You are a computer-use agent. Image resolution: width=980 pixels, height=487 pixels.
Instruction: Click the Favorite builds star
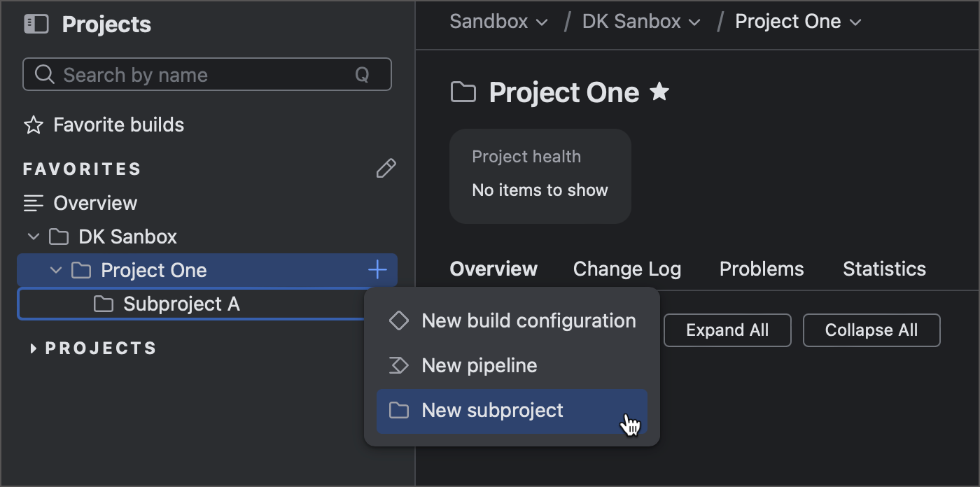tap(33, 125)
